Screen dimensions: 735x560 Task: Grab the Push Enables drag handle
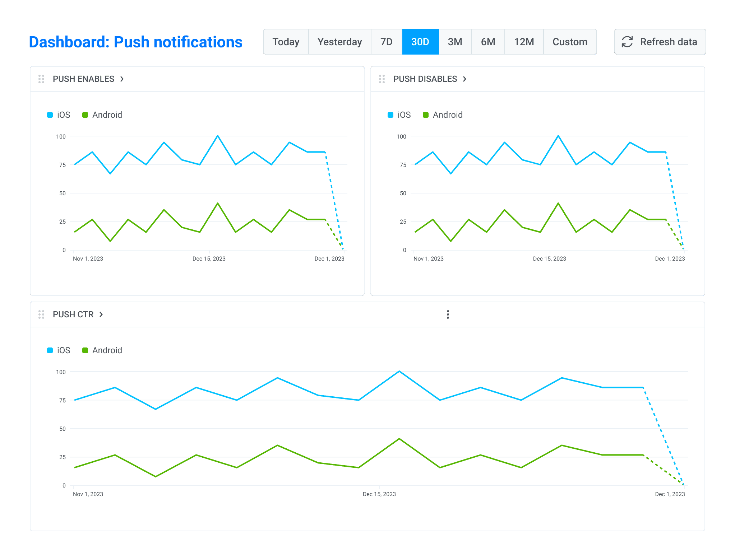[x=41, y=79]
